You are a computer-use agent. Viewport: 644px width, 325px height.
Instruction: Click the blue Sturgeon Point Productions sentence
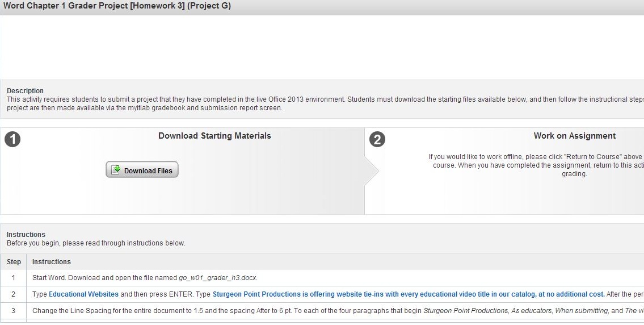pos(409,294)
